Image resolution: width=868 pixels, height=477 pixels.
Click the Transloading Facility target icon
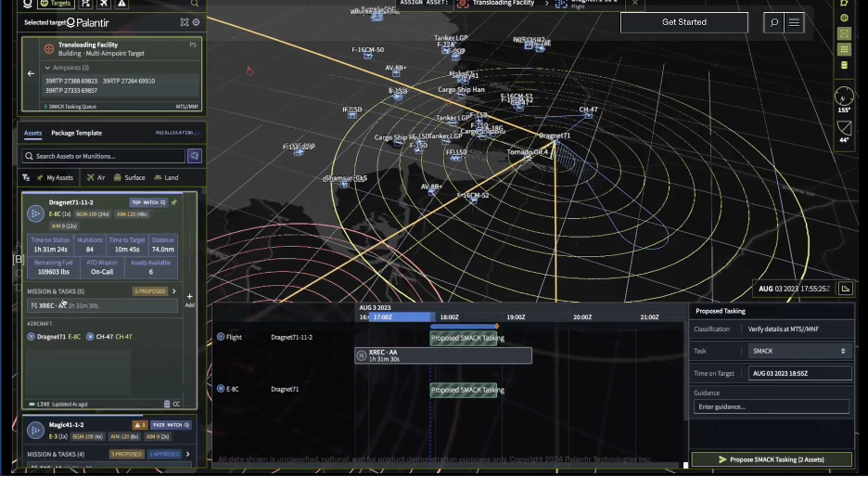click(49, 49)
